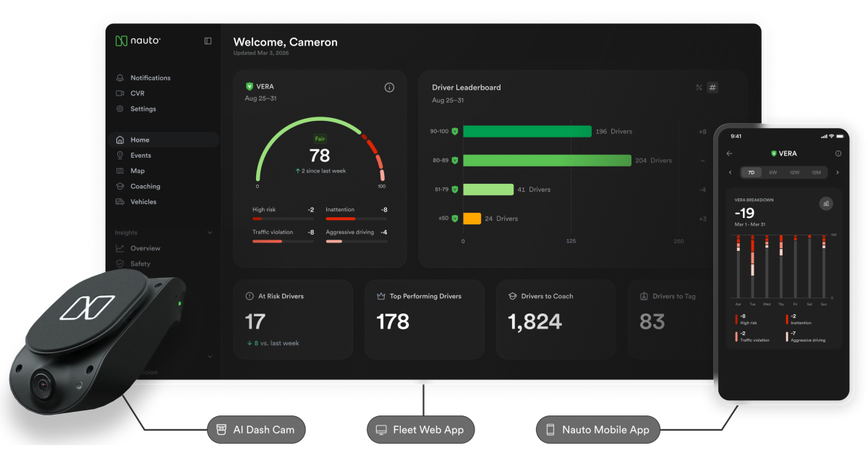This screenshot has height=456, width=868.
Task: Open Coaching via the graduation cap icon
Action: 120,187
